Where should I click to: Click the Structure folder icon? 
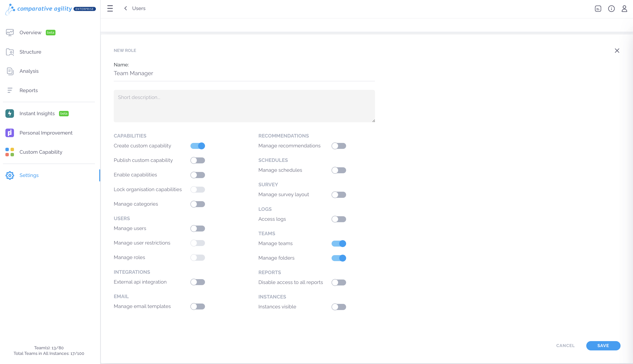click(10, 52)
